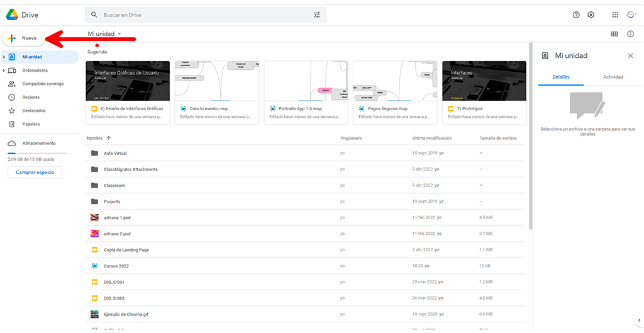Click the Cursos 2022 mind map icon
Viewport: 644px width, 333px height.
[x=94, y=266]
